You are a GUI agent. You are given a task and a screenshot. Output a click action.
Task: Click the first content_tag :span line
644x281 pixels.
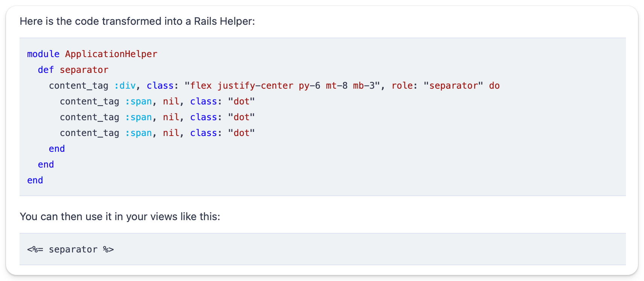pyautogui.click(x=157, y=101)
